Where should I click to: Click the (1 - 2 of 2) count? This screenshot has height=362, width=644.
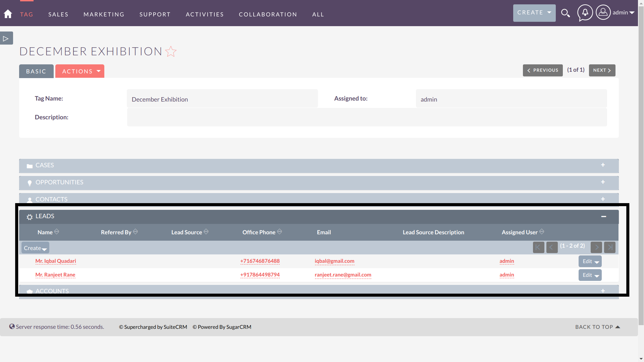tap(573, 246)
